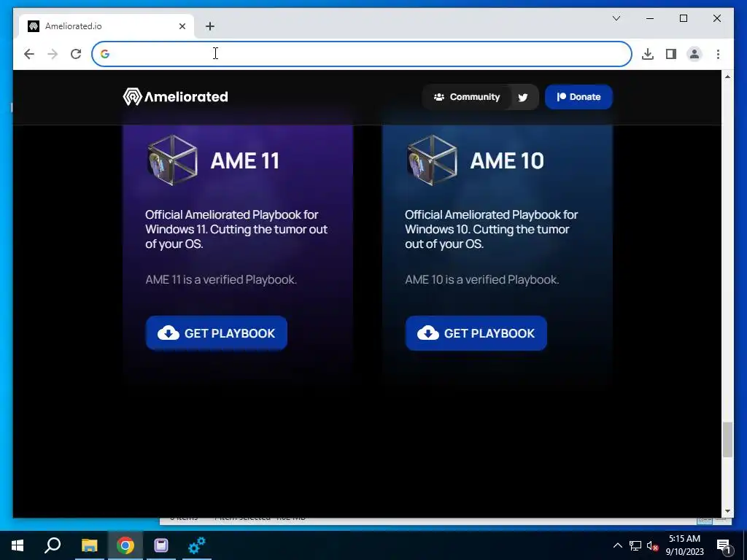Screen dimensions: 747x560
Task: Click the AME 10 cube icon
Action: coord(432,160)
